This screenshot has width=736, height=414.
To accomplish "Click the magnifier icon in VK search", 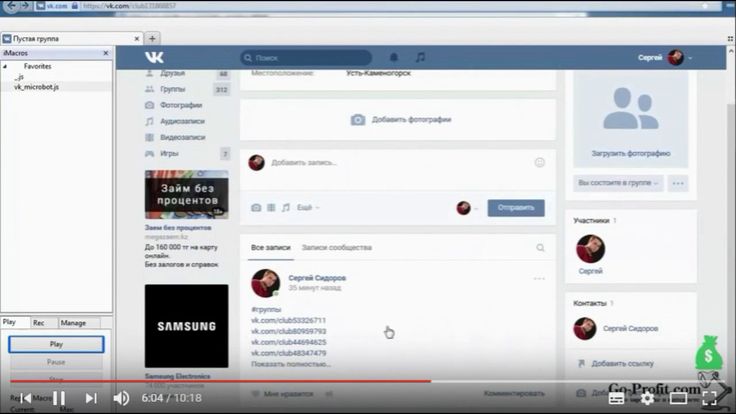I will pos(248,58).
